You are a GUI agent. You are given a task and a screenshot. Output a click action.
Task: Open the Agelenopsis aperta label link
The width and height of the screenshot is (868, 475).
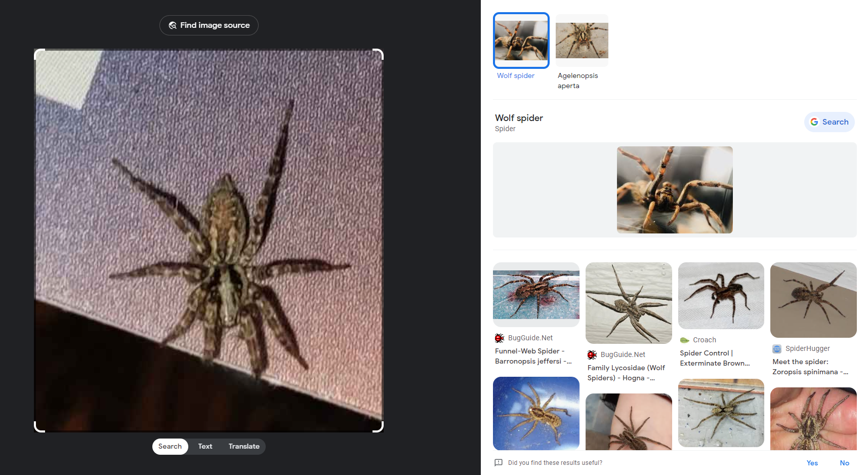[x=578, y=81]
